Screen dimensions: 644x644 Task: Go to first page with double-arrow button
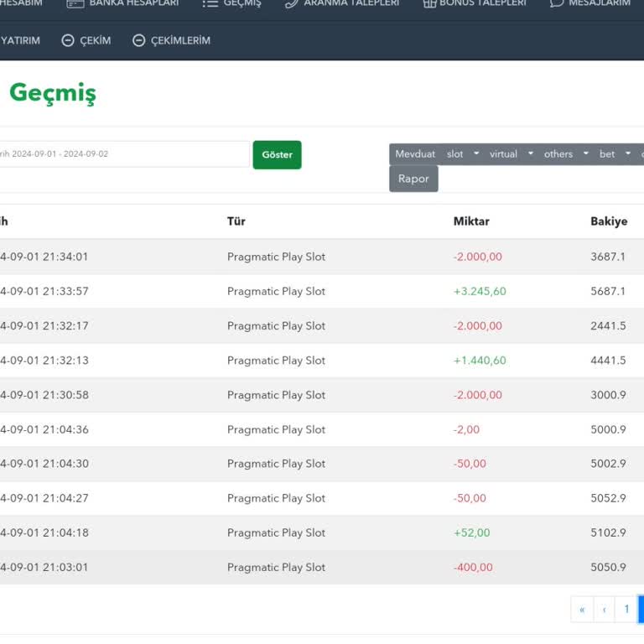pyautogui.click(x=582, y=610)
